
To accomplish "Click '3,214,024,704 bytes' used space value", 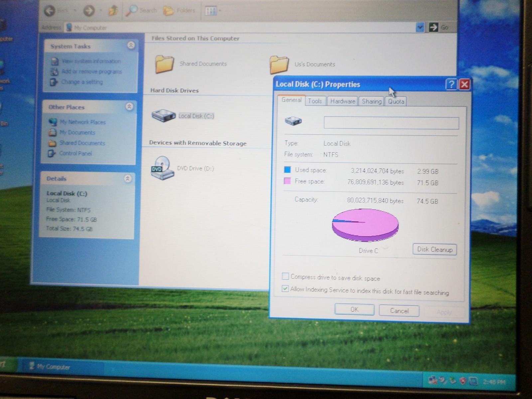I will pos(377,171).
